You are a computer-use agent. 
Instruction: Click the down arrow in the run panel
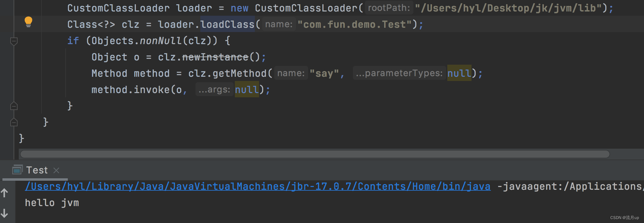point(5,213)
